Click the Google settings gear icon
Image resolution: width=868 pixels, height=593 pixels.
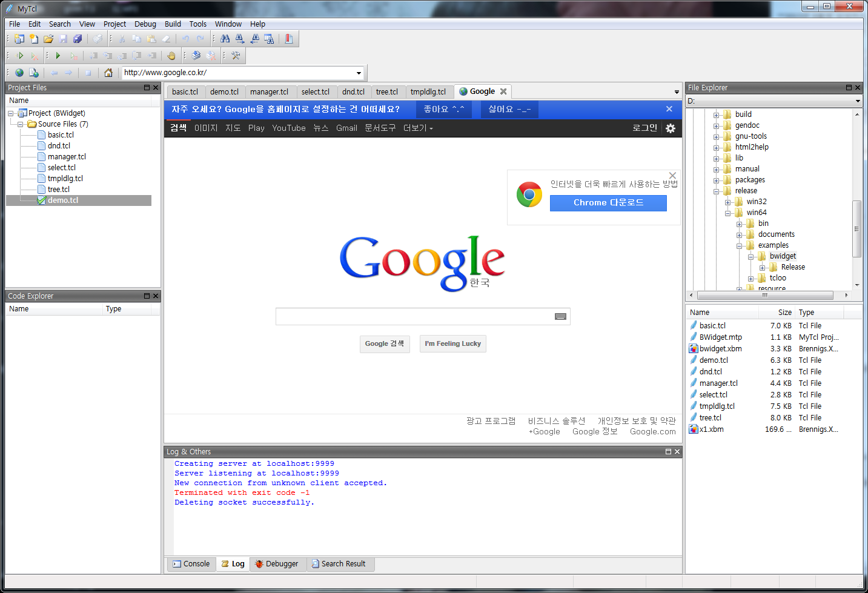[x=671, y=128]
